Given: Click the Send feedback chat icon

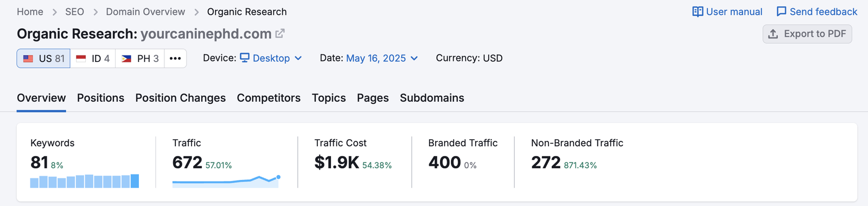Looking at the screenshot, I should coord(781,12).
